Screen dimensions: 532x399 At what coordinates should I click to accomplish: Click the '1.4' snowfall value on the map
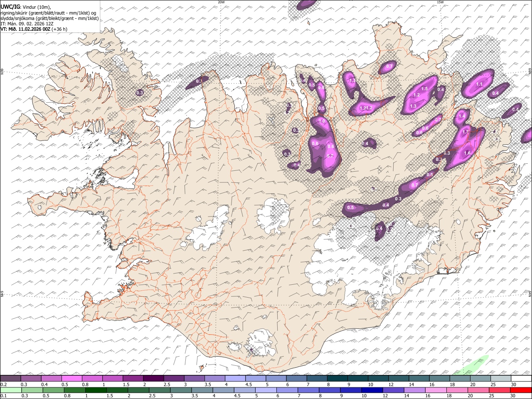[x=462, y=116]
